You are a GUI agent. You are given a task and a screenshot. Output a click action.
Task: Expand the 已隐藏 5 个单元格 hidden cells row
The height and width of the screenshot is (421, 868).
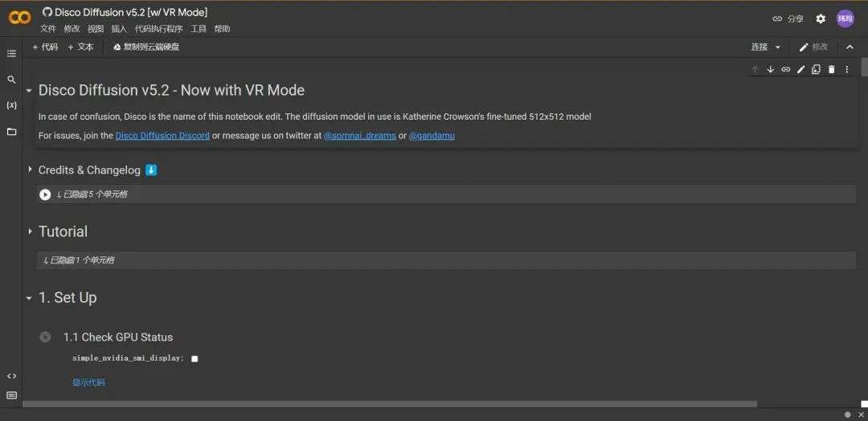(446, 194)
